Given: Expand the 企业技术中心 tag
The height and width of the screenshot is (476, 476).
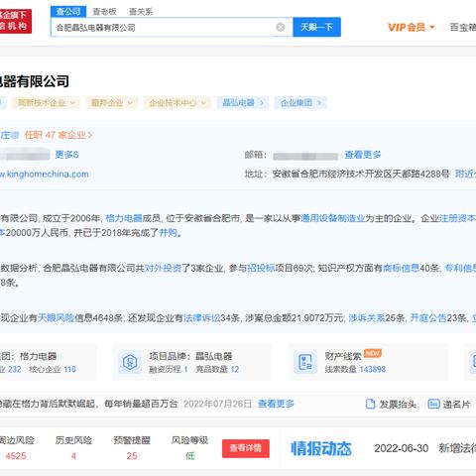Looking at the screenshot, I should click(x=178, y=103).
